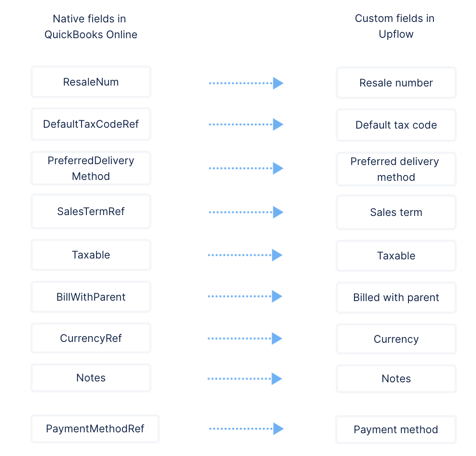Click the arrow next to ResaleNum
The image size is (476, 456).
[246, 83]
